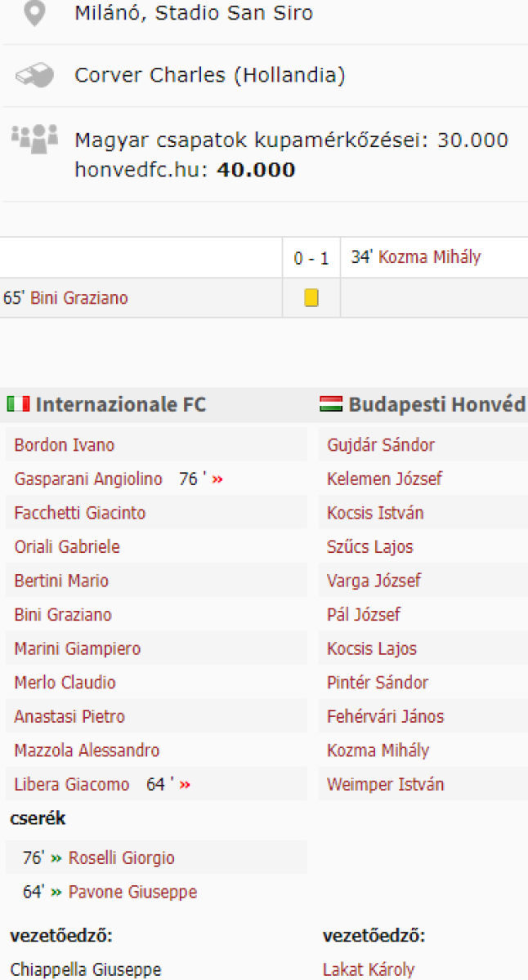Open Gujdár Sándor's player profile
Viewport: 528px width, 980px height.
380,445
